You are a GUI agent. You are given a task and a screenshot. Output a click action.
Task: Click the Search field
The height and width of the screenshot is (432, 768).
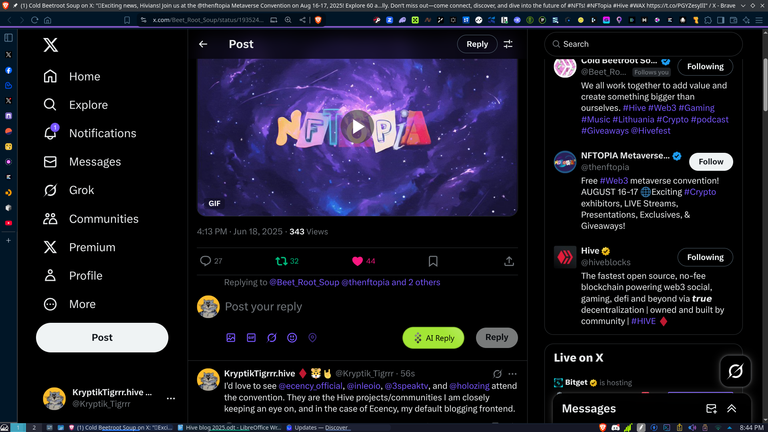[x=644, y=44]
